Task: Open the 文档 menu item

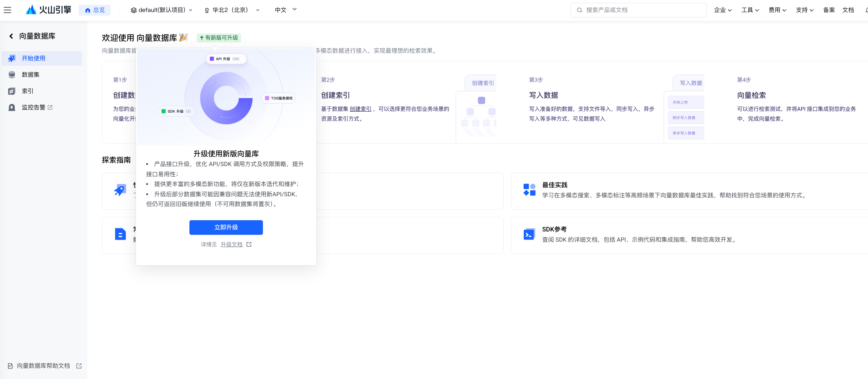Action: coord(848,10)
